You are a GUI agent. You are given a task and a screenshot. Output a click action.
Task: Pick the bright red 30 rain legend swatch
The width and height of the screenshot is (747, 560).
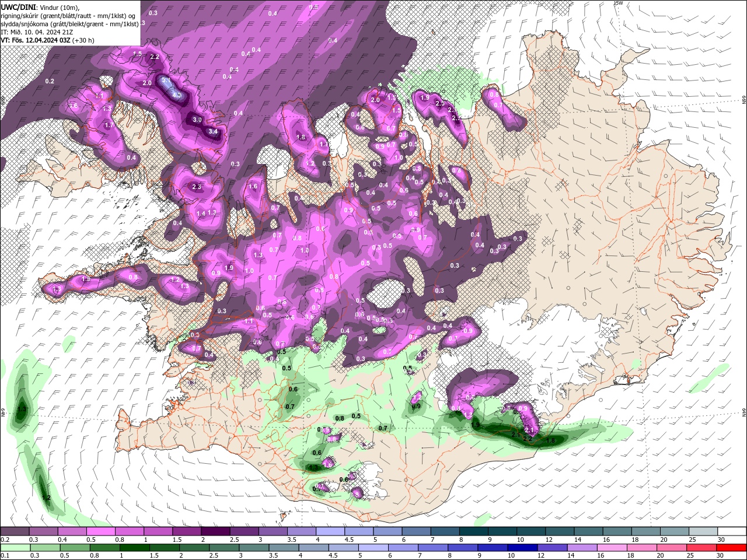[731, 548]
